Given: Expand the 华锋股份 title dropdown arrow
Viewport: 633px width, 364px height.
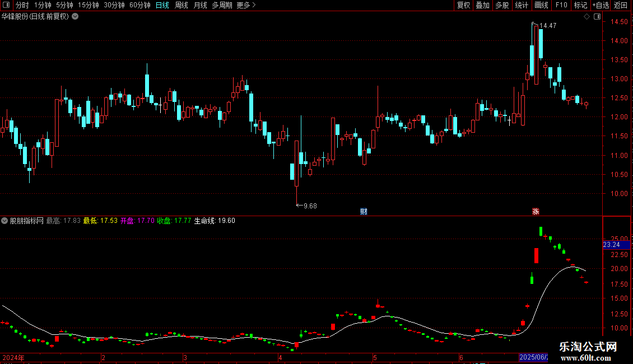Looking at the screenshot, I should pos(75,17).
